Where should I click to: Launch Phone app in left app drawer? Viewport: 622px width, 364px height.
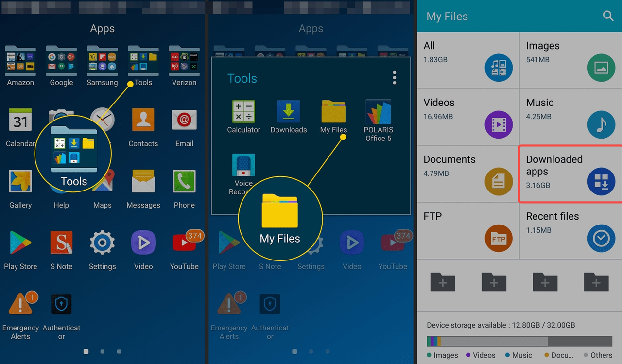click(184, 189)
